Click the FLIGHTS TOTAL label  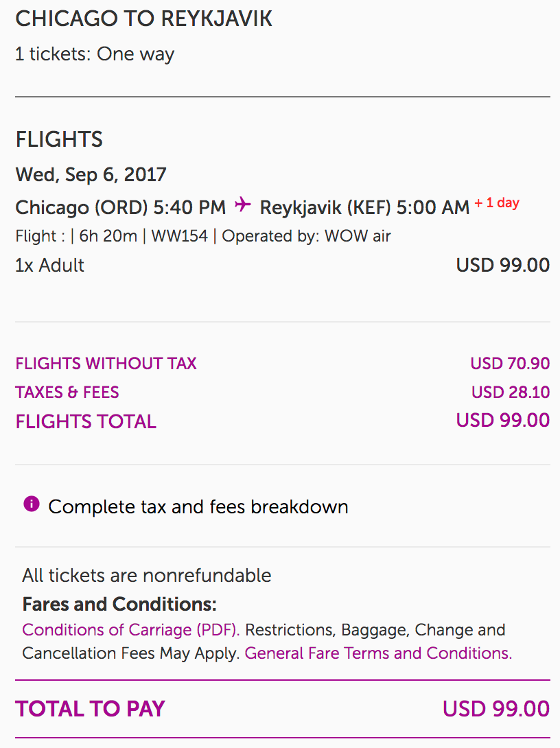(86, 421)
